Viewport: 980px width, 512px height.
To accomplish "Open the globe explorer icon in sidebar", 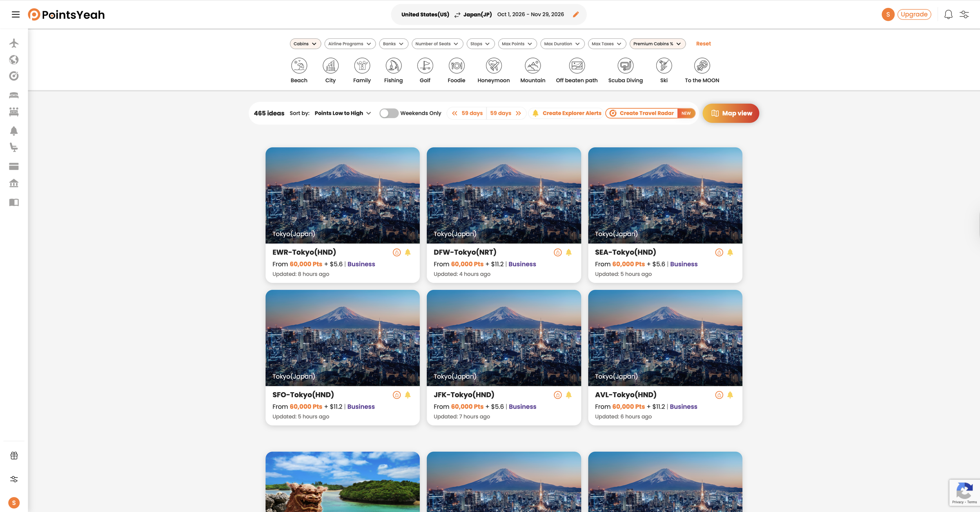I will 14,60.
